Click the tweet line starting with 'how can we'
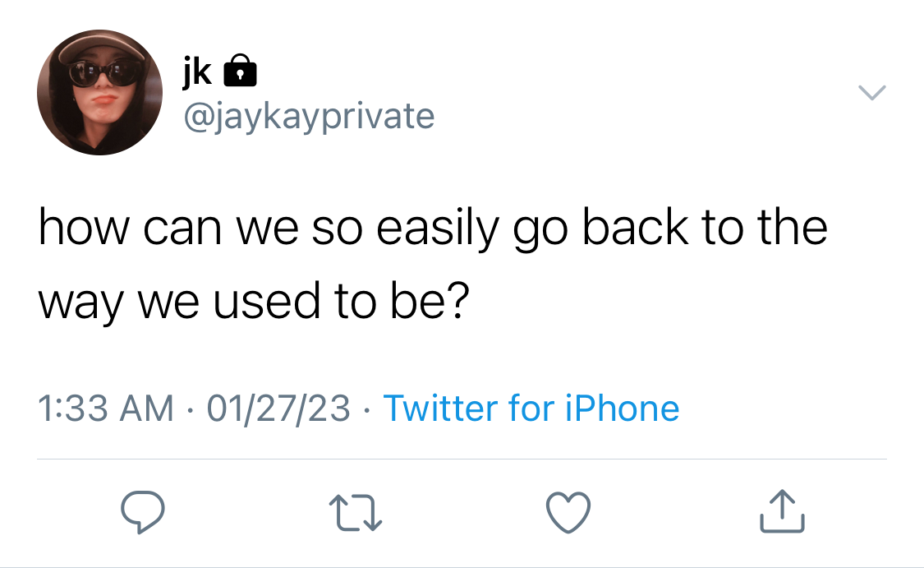 433,229
